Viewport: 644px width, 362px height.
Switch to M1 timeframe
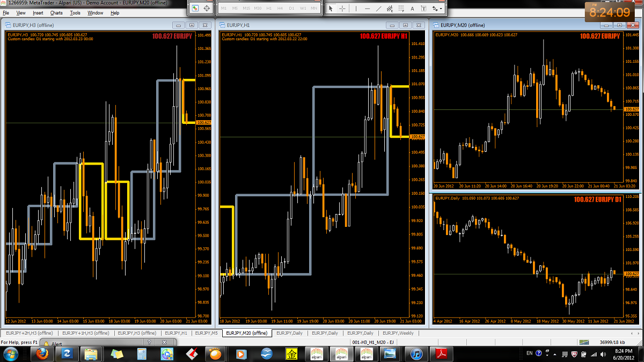[224, 9]
